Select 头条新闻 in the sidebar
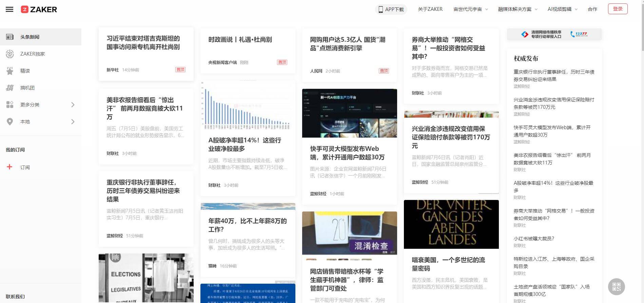Image resolution: width=644 pixels, height=303 pixels. tap(41, 37)
